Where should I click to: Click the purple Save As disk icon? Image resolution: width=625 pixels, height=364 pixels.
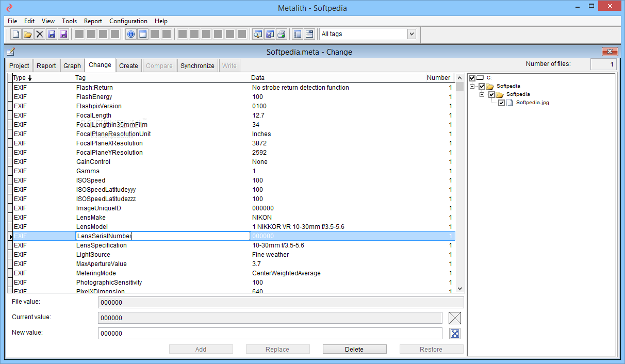(63, 34)
